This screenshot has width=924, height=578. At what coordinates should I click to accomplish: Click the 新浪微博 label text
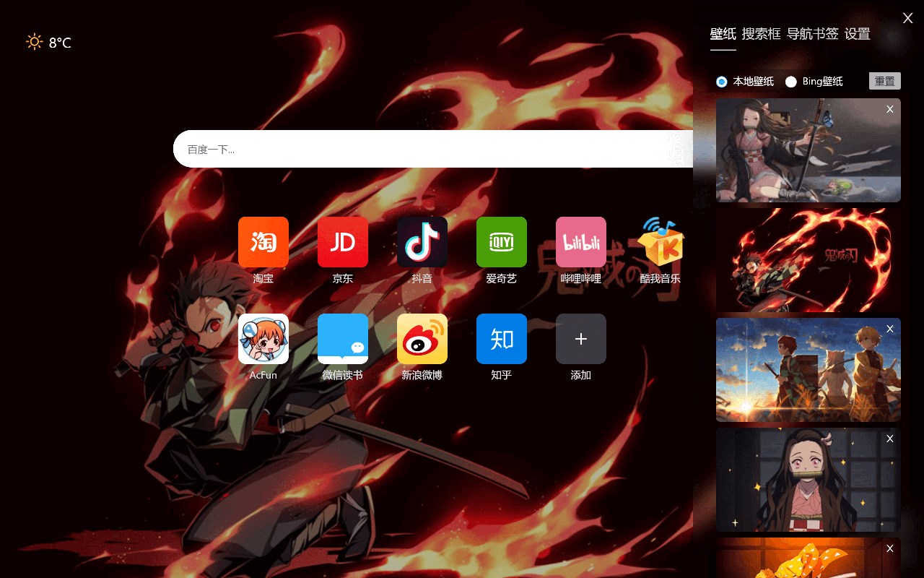[x=422, y=375]
